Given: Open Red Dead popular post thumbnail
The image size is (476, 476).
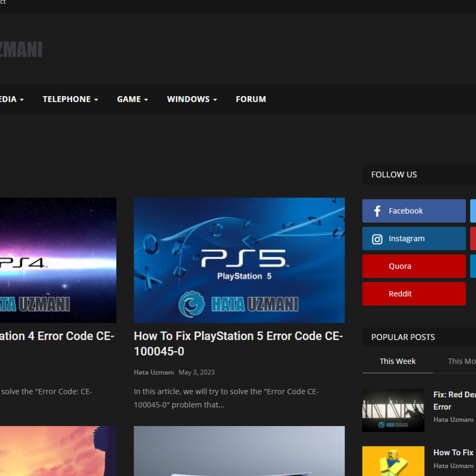Looking at the screenshot, I should point(393,410).
